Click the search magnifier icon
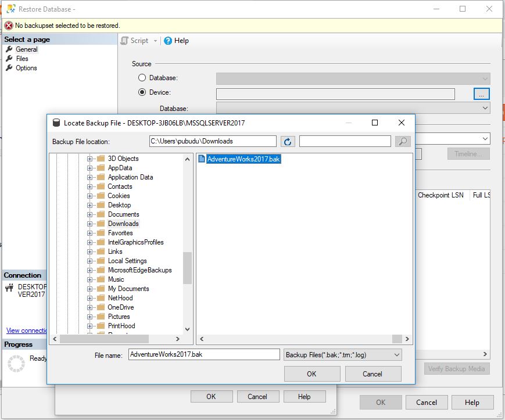The image size is (505, 420). 404,141
